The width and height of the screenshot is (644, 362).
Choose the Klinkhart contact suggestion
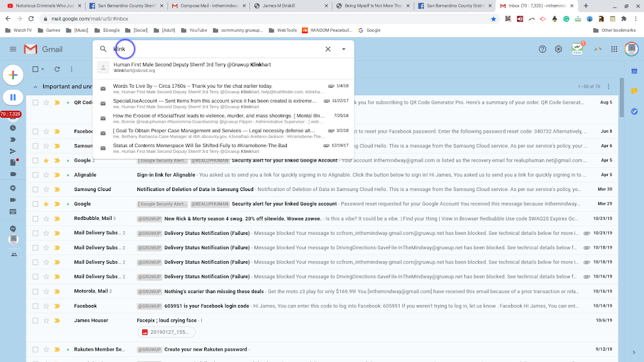223,67
